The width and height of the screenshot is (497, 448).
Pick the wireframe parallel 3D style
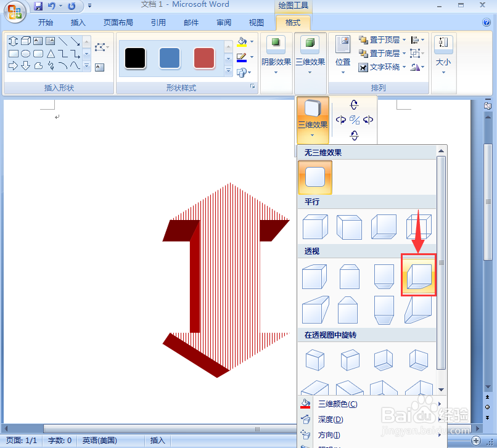point(419,227)
